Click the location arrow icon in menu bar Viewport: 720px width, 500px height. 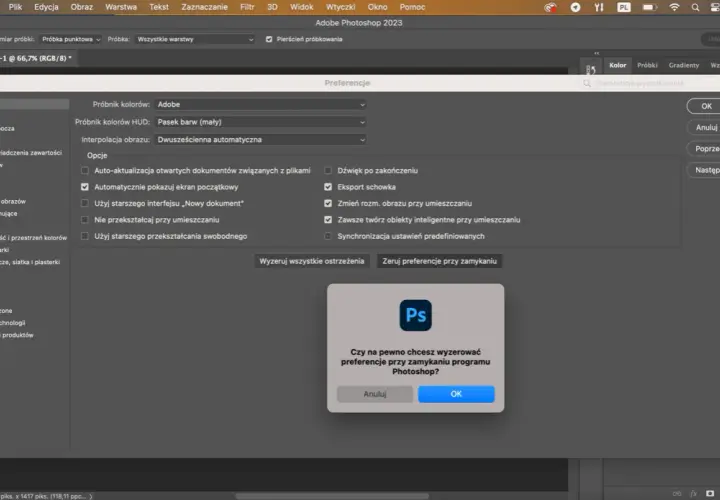point(575,7)
